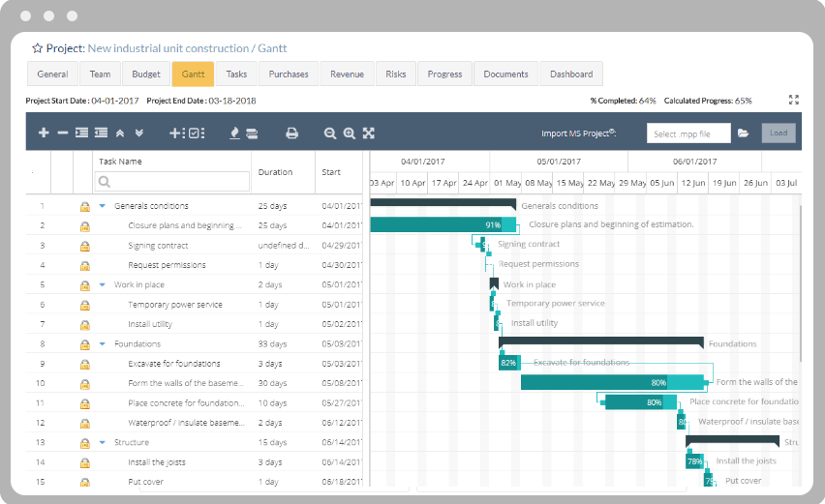Open the Risks tab
825x504 pixels.
(396, 74)
